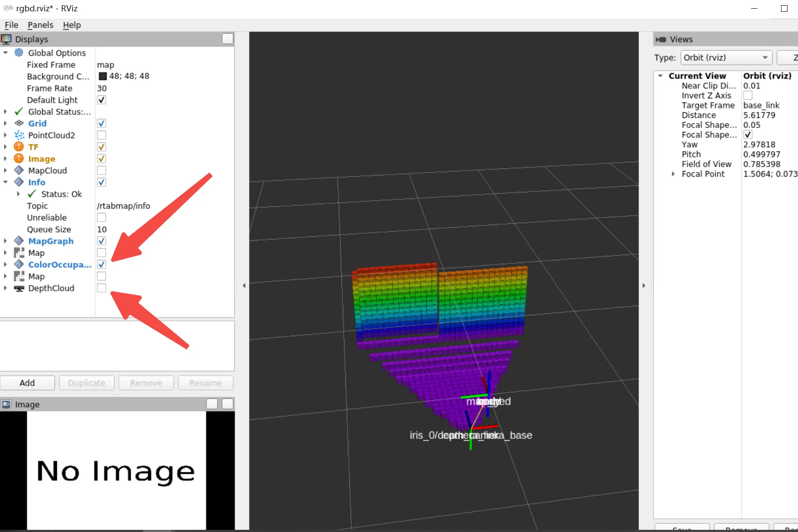The height and width of the screenshot is (532, 798).
Task: Click the Image panel icon
Action: pyautogui.click(x=6, y=404)
